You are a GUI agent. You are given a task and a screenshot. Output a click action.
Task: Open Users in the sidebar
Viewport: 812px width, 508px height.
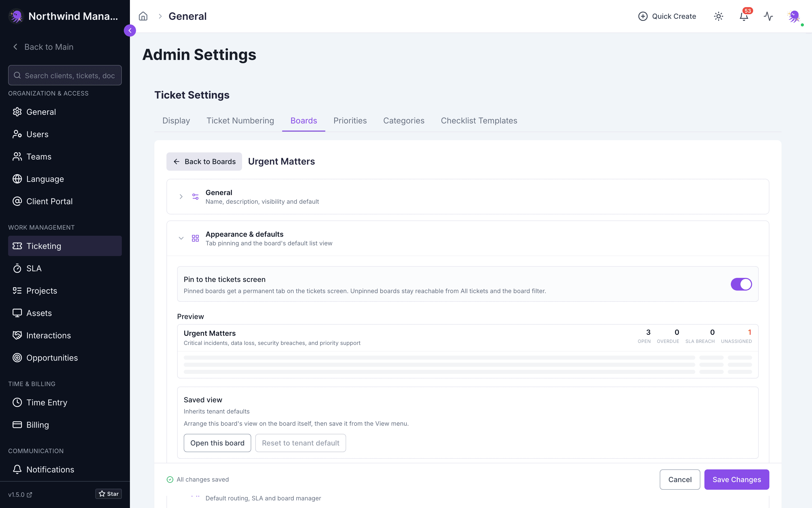point(65,134)
